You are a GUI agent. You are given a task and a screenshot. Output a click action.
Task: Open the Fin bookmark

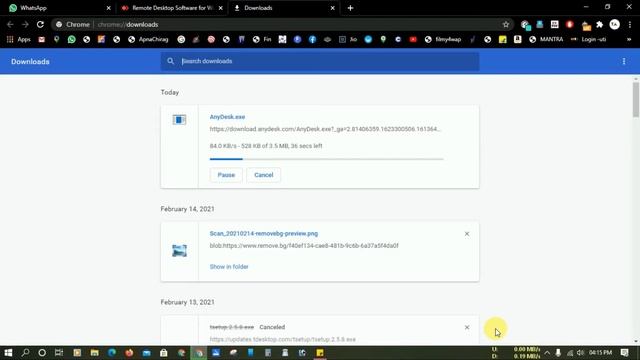(262, 40)
